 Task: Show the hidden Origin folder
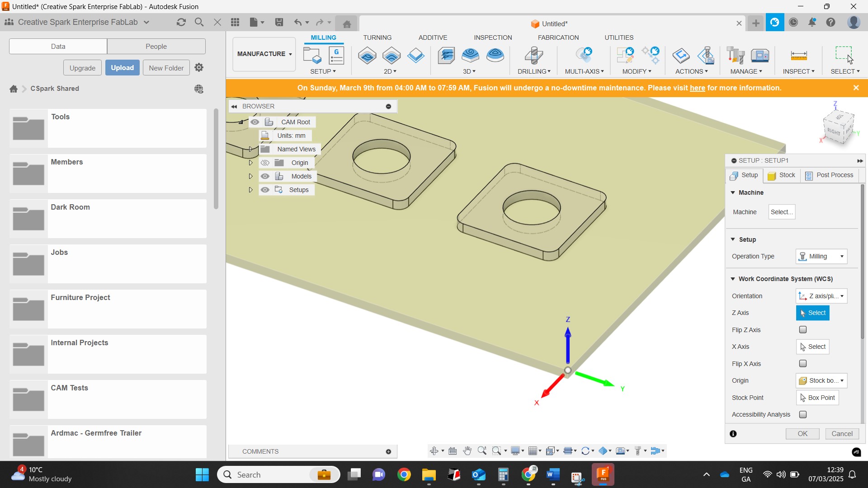tap(265, 163)
